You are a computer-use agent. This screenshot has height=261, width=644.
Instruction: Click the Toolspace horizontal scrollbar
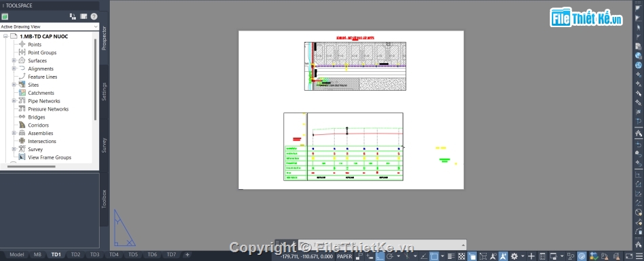pyautogui.click(x=31, y=167)
